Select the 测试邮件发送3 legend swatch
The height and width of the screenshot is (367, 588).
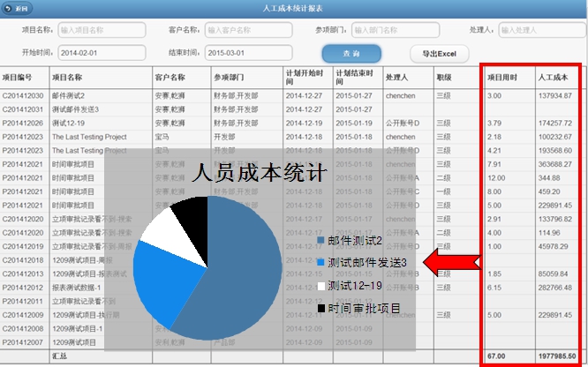coord(321,263)
